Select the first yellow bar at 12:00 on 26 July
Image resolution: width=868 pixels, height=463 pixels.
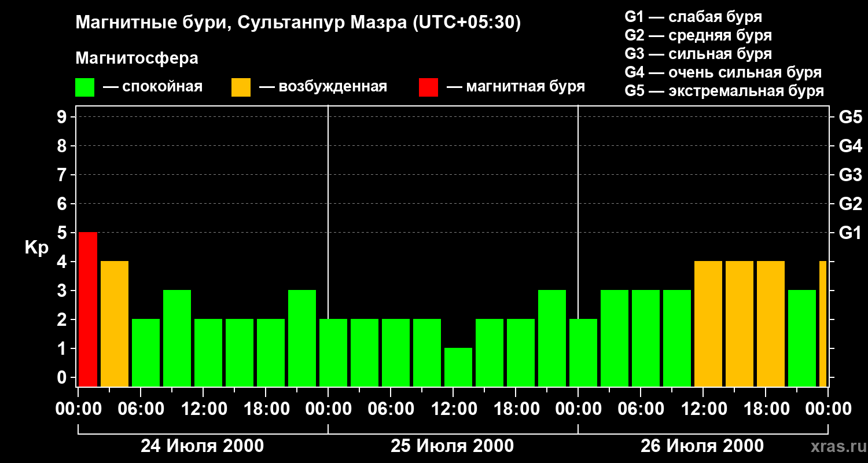[x=708, y=324]
